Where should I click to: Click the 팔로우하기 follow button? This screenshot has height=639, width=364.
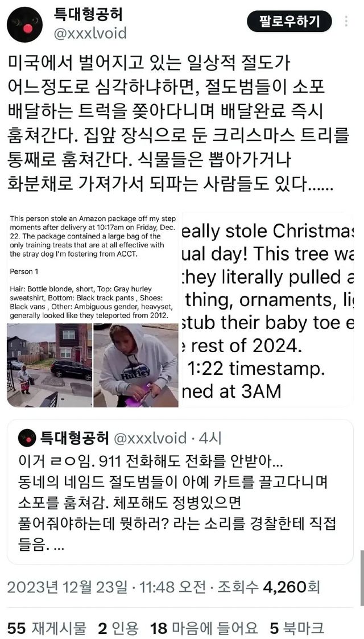point(289,22)
